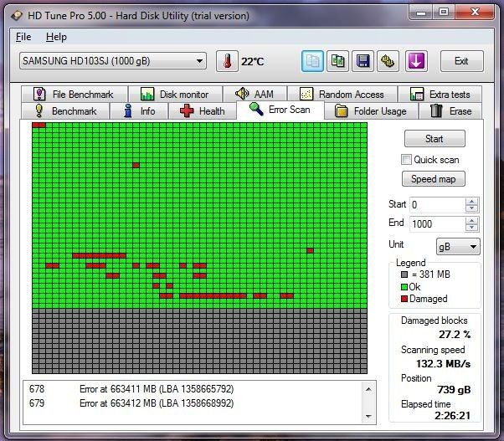Open the File menu
This screenshot has width=504, height=441.
click(23, 37)
